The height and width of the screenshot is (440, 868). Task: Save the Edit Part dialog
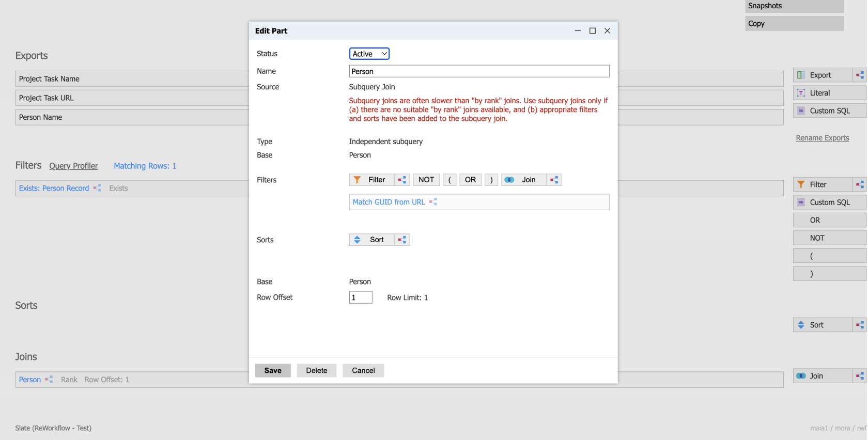[273, 370]
